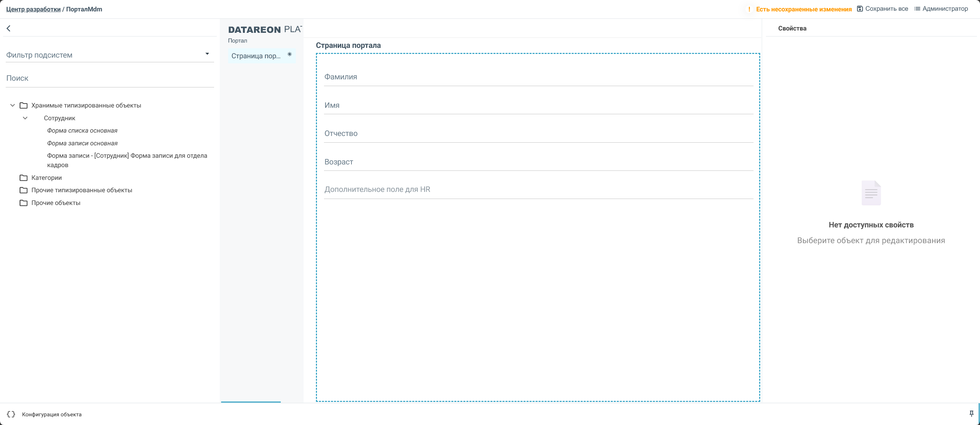Click the Фамилия input field

coord(538,77)
